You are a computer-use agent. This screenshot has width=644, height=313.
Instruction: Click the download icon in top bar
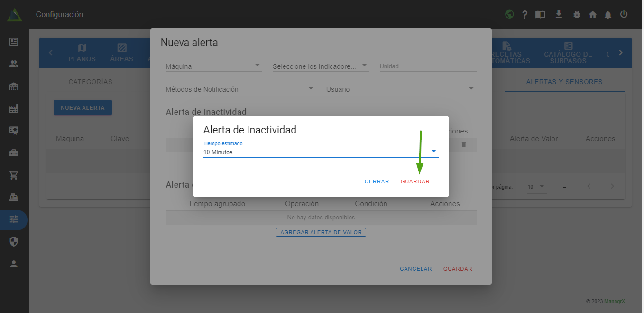(x=559, y=14)
